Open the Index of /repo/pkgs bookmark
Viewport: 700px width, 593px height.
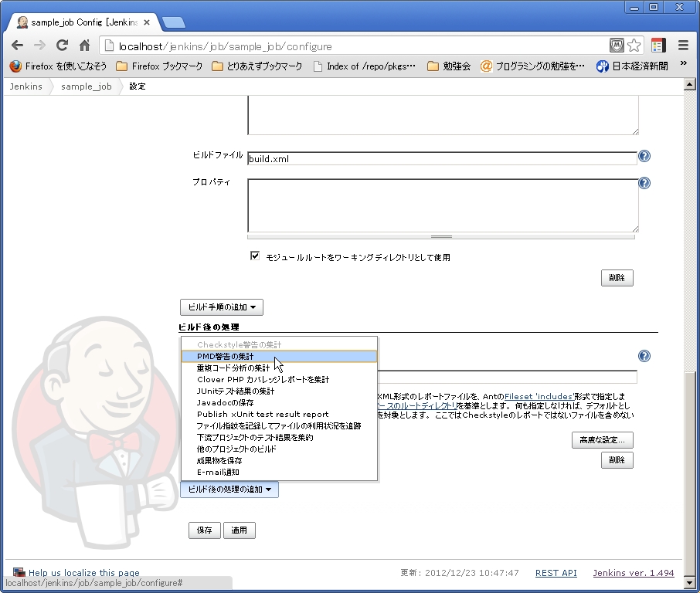pyautogui.click(x=365, y=66)
